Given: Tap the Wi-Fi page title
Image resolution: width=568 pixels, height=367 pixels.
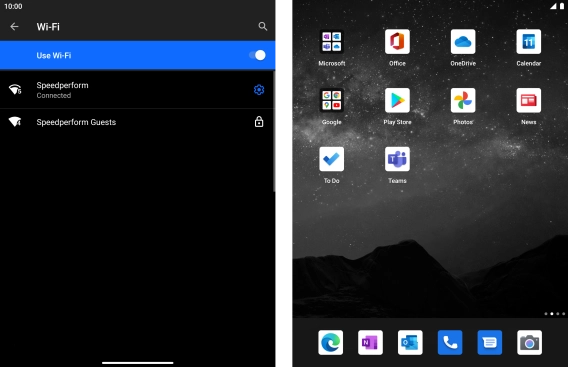Looking at the screenshot, I should pyautogui.click(x=48, y=26).
